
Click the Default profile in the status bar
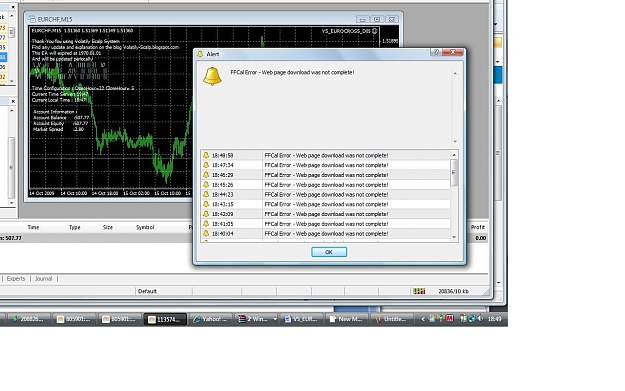[147, 291]
